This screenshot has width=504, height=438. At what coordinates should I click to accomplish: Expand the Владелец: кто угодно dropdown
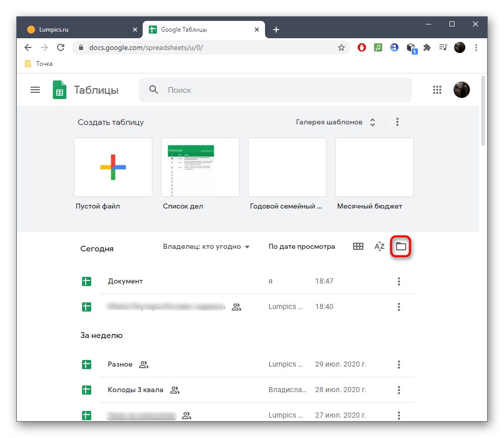206,247
